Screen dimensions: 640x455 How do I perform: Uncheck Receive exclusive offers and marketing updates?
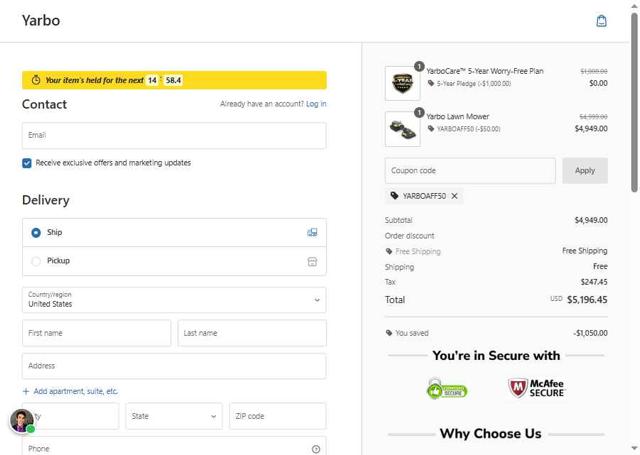click(27, 163)
